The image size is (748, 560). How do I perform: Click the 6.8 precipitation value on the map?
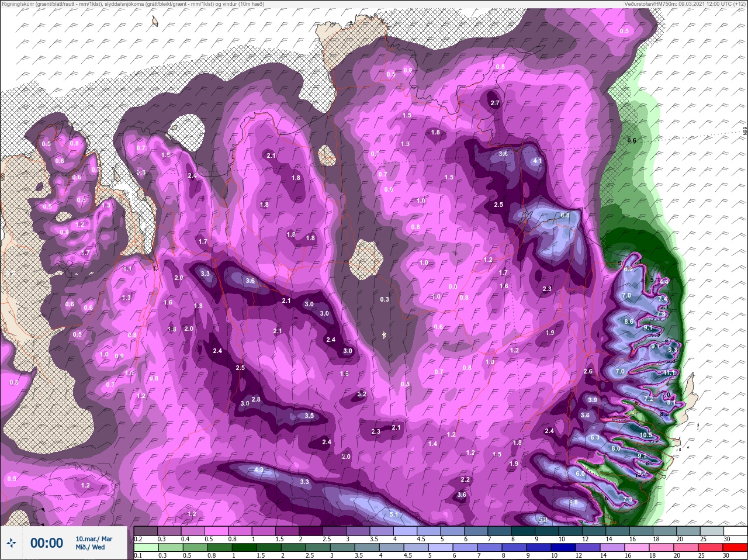point(565,215)
